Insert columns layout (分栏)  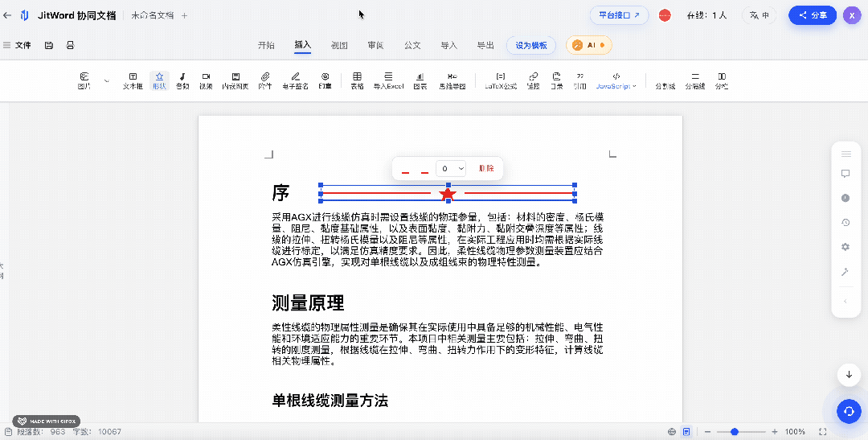point(721,80)
